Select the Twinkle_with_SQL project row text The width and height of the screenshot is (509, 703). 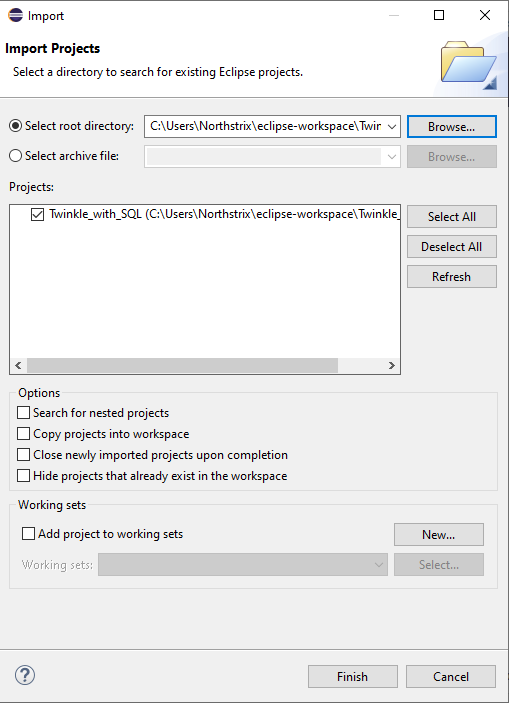tap(224, 214)
